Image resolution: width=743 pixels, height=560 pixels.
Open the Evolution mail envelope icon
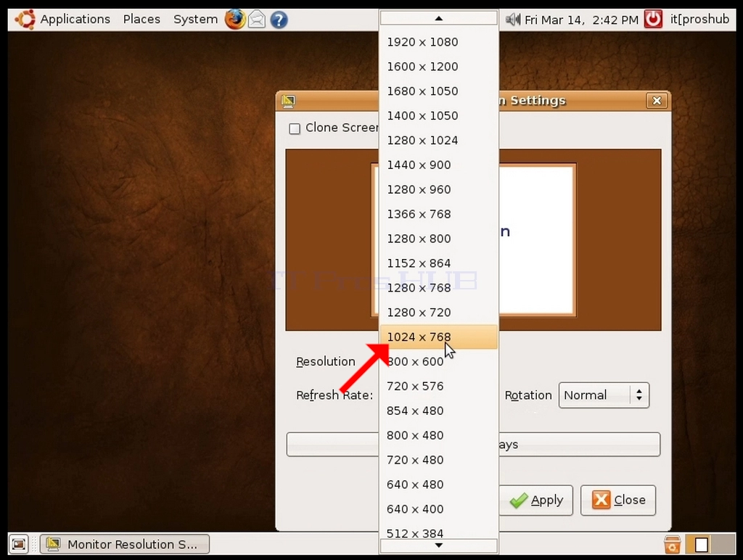pos(256,20)
